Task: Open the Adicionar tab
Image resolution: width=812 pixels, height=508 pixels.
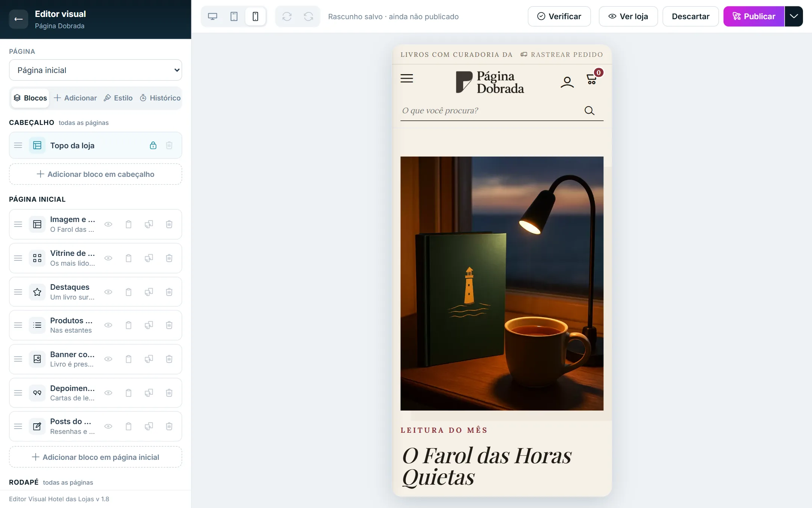Action: pyautogui.click(x=75, y=98)
